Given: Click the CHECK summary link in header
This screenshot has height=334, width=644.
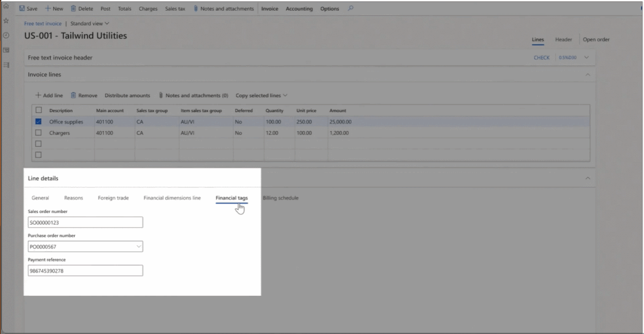Looking at the screenshot, I should [x=541, y=57].
